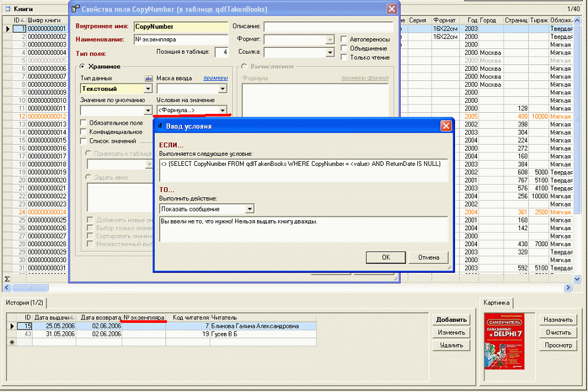Click the sigma totals icon in grid

click(7, 278)
